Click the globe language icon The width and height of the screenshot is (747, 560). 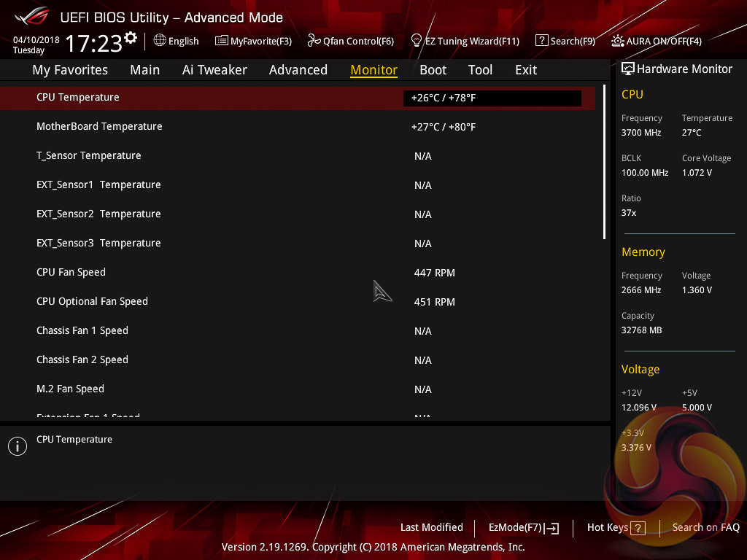click(x=160, y=41)
